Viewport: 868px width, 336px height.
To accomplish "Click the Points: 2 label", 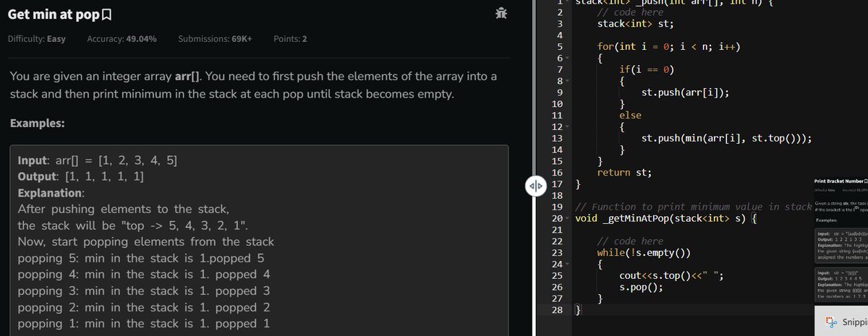I will (x=290, y=39).
